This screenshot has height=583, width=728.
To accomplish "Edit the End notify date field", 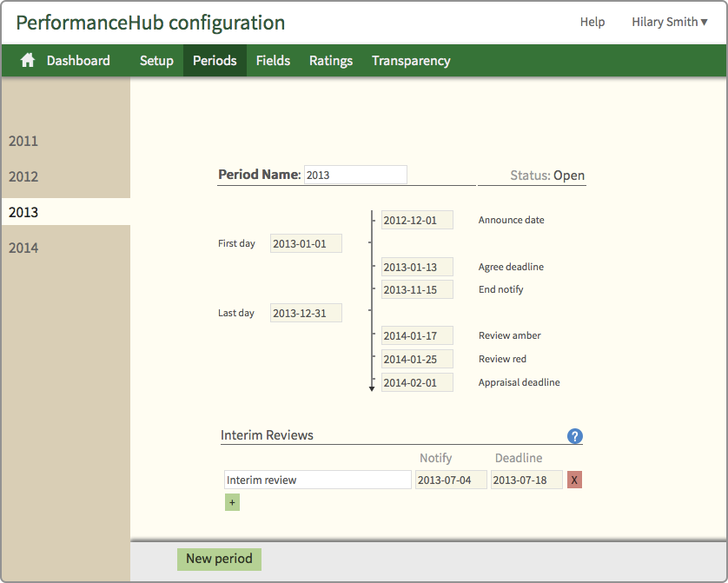I will (417, 289).
